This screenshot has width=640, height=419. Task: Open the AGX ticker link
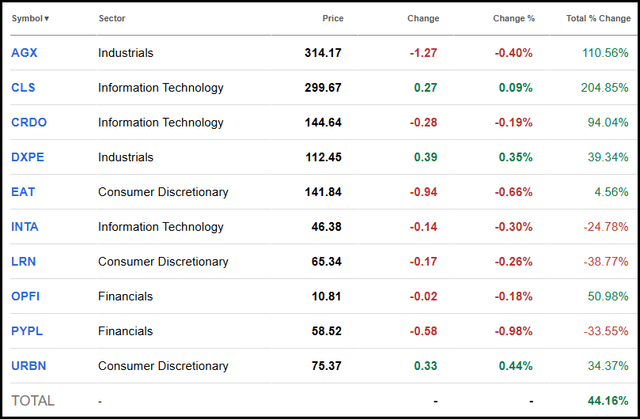(24, 53)
